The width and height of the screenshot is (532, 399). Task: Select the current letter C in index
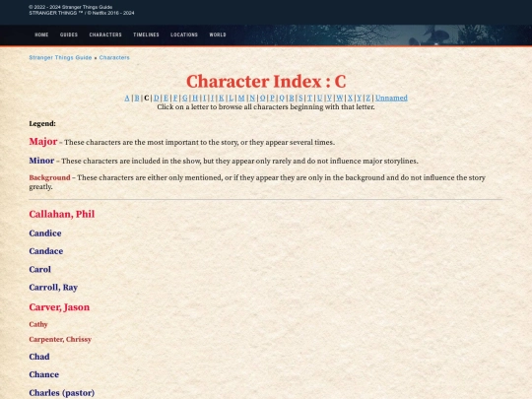147,99
